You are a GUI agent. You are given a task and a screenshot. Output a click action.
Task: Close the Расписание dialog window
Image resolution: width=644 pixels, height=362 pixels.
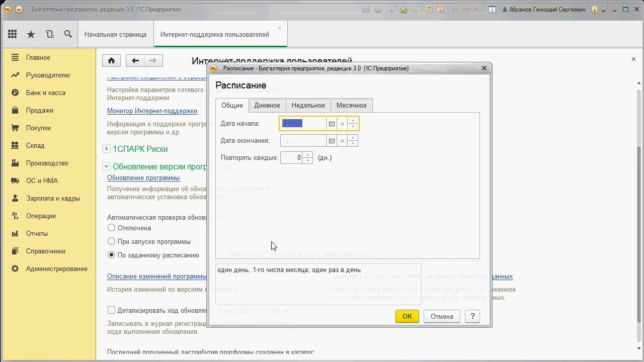point(484,68)
